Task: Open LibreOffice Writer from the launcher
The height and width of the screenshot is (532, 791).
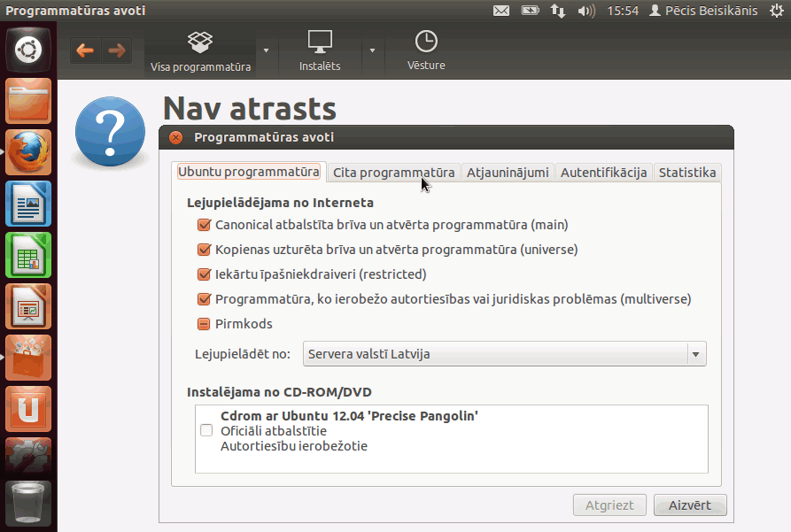Action: (28, 204)
